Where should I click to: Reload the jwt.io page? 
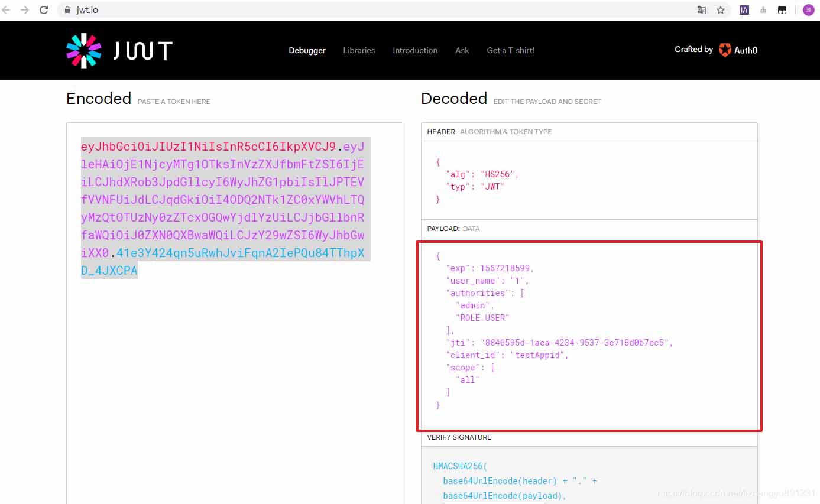(44, 10)
